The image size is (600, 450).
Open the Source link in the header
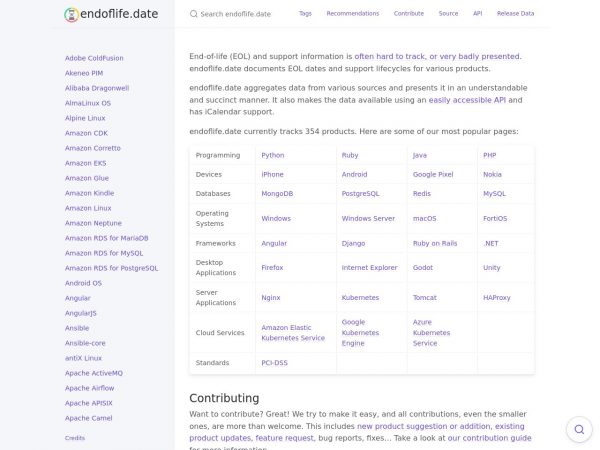click(x=448, y=14)
